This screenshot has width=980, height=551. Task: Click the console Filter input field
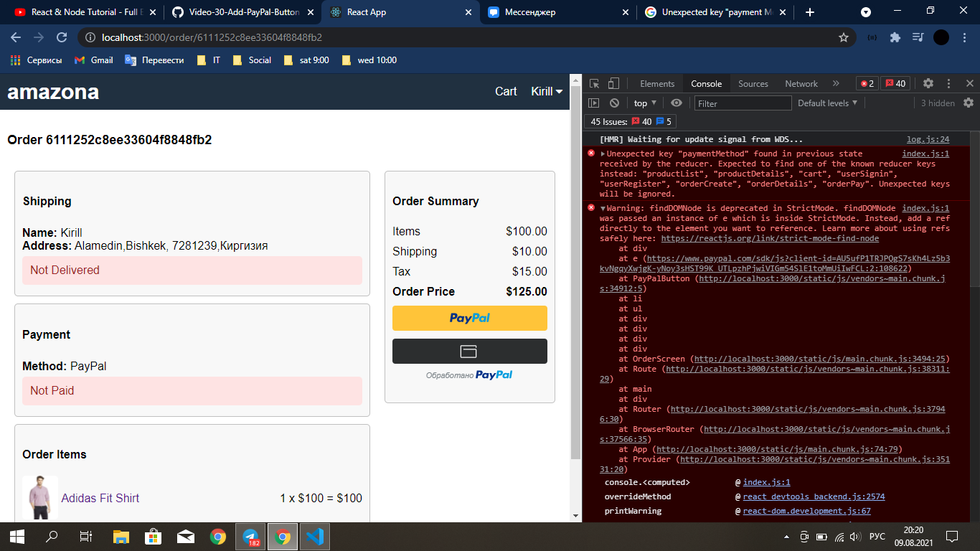click(743, 103)
